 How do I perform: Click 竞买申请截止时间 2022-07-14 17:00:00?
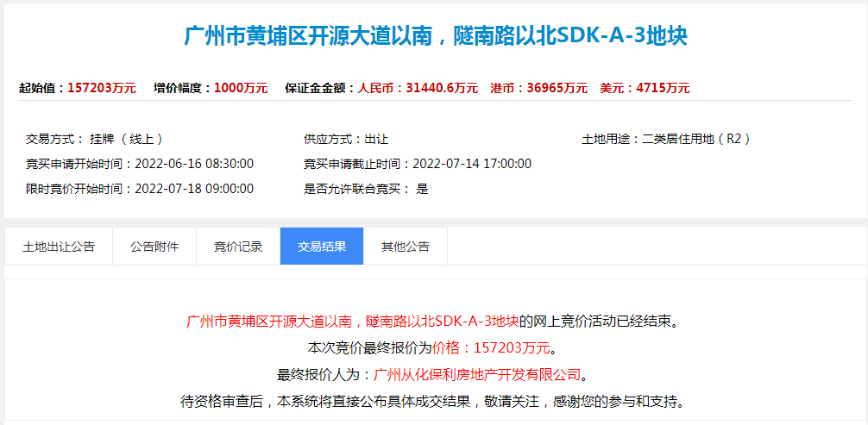click(x=418, y=164)
